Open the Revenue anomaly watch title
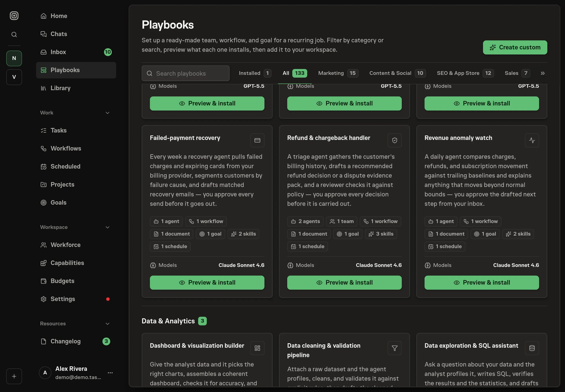The width and height of the screenshot is (565, 392). point(458,138)
